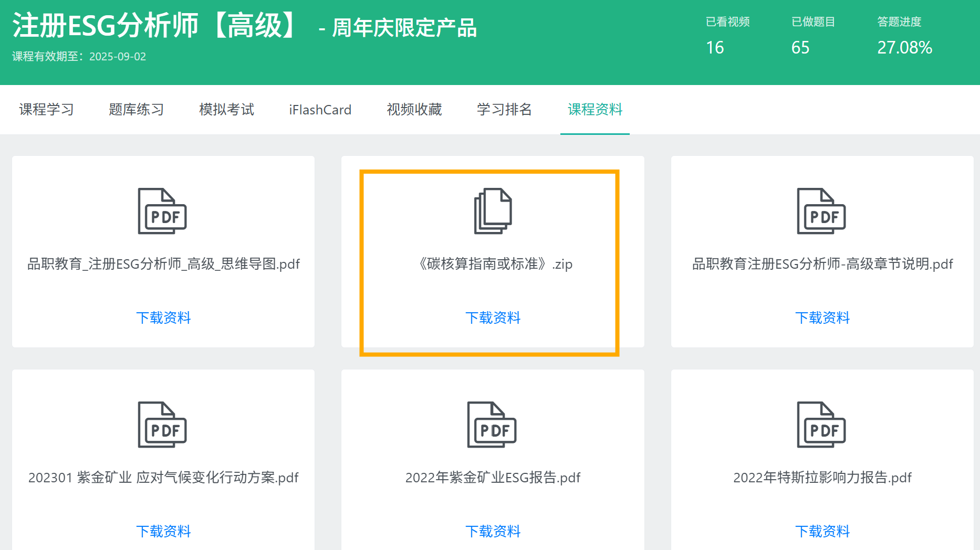Open the iFlashCard tab

[320, 109]
